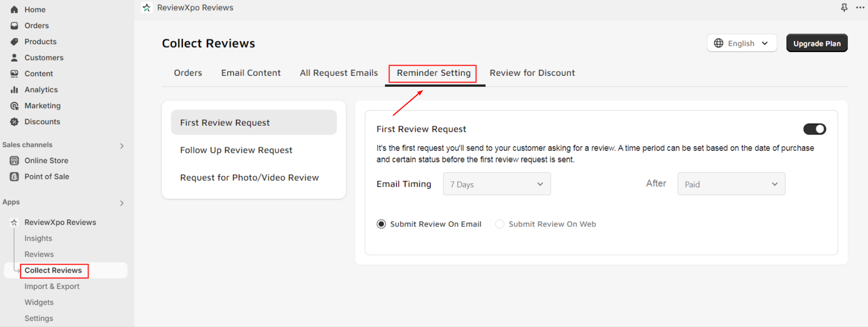Switch to the Email Content tab
Image resolution: width=868 pixels, height=327 pixels.
point(251,73)
